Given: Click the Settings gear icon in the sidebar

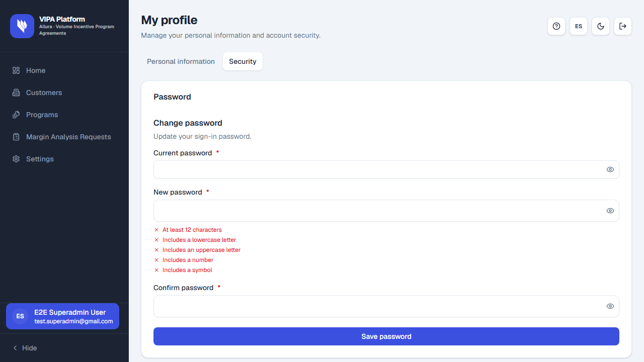Looking at the screenshot, I should click(16, 159).
